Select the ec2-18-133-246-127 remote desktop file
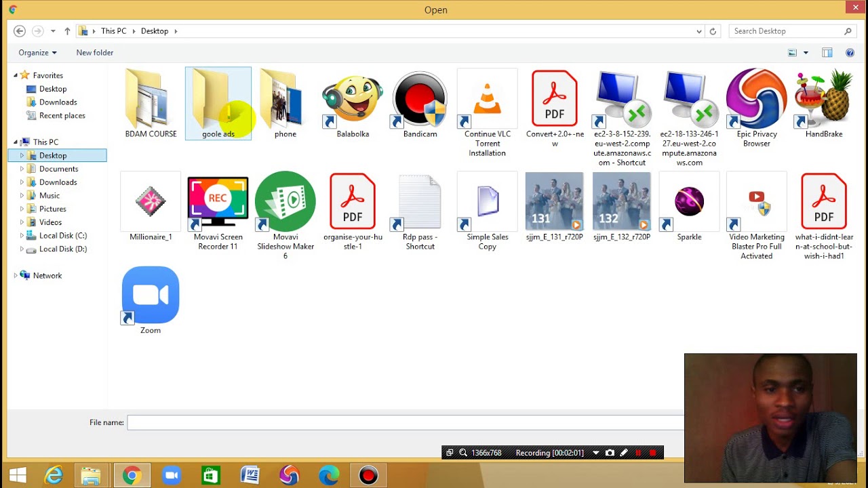868x488 pixels. pos(689,118)
